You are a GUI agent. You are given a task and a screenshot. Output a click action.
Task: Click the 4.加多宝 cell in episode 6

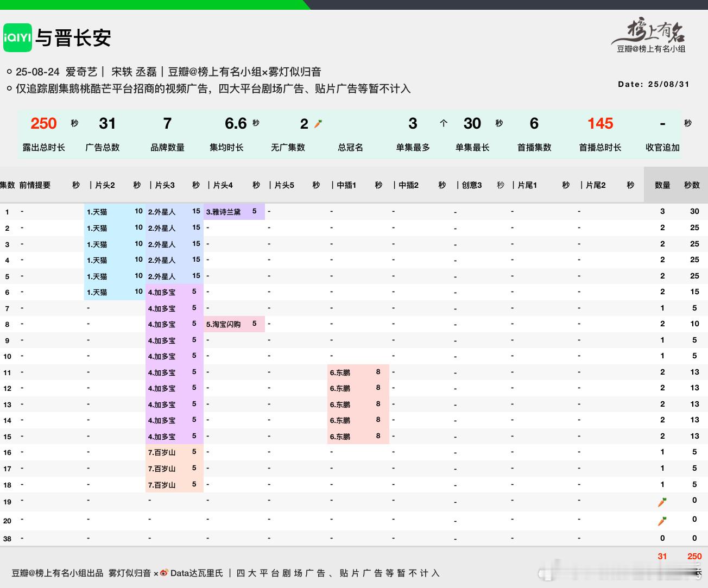pyautogui.click(x=174, y=292)
